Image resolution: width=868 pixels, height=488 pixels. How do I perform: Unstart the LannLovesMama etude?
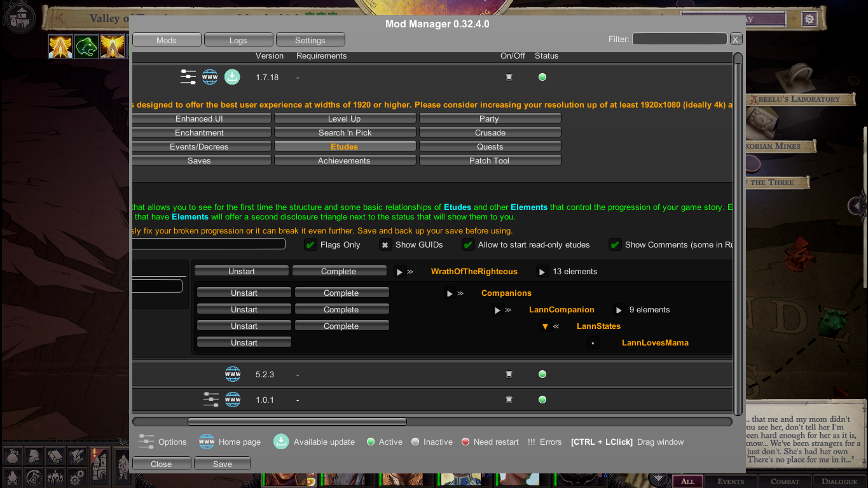[244, 342]
